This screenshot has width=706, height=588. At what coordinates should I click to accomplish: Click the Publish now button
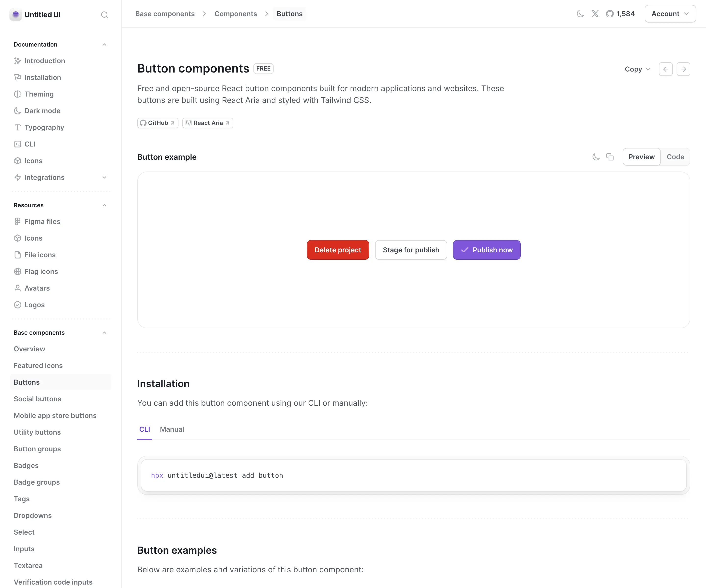pos(486,250)
